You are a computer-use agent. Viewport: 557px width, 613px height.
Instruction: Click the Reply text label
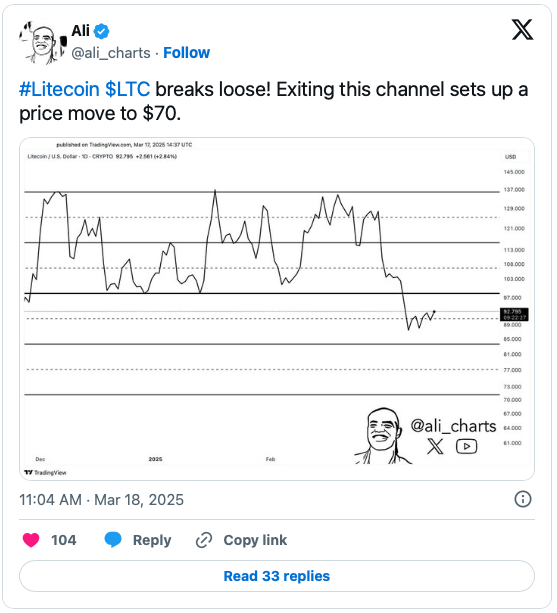[x=152, y=540]
